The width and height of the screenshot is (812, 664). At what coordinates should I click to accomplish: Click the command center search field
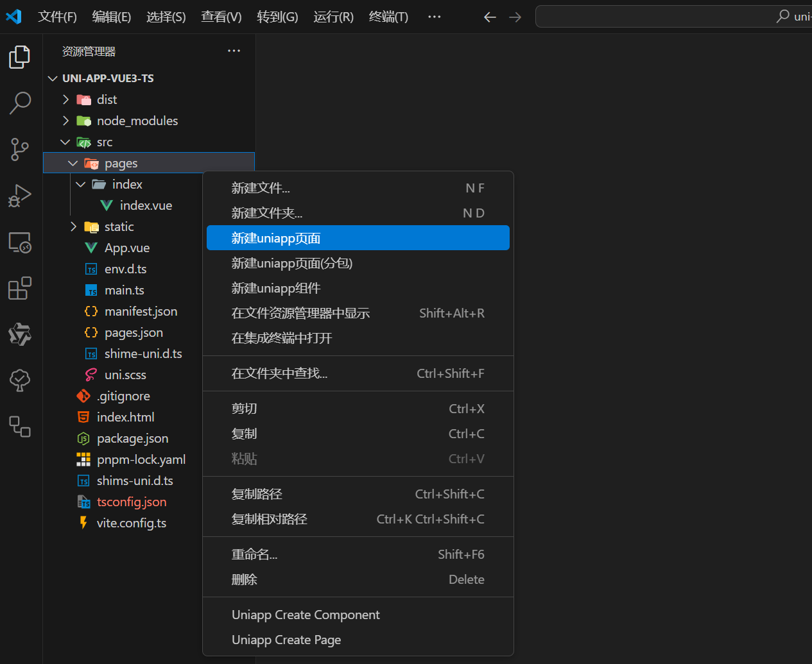point(673,17)
